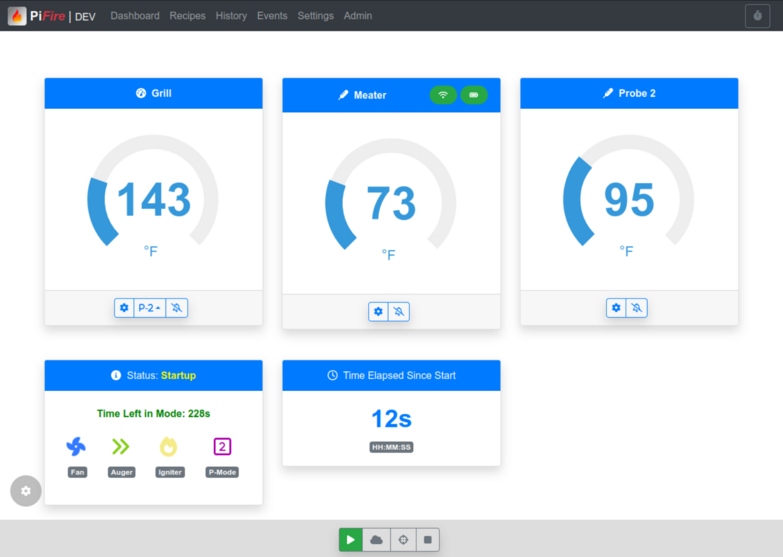Click the Igniter flame icon

(x=168, y=447)
